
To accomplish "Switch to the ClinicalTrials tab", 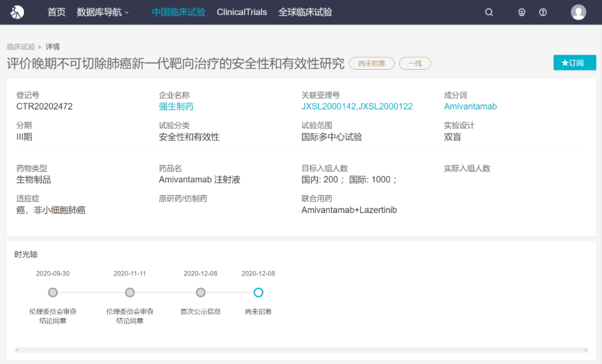I will click(x=242, y=12).
